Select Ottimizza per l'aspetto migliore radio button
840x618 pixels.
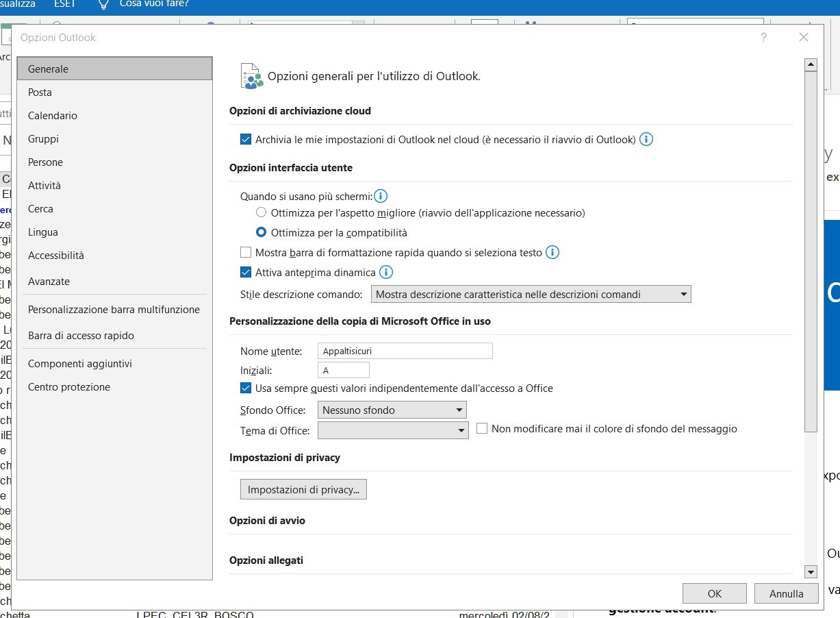(x=261, y=212)
